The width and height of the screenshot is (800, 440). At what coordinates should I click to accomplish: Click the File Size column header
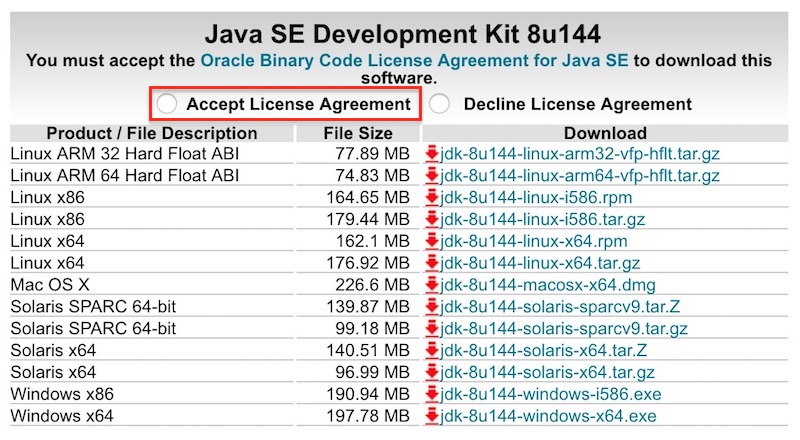[x=358, y=133]
